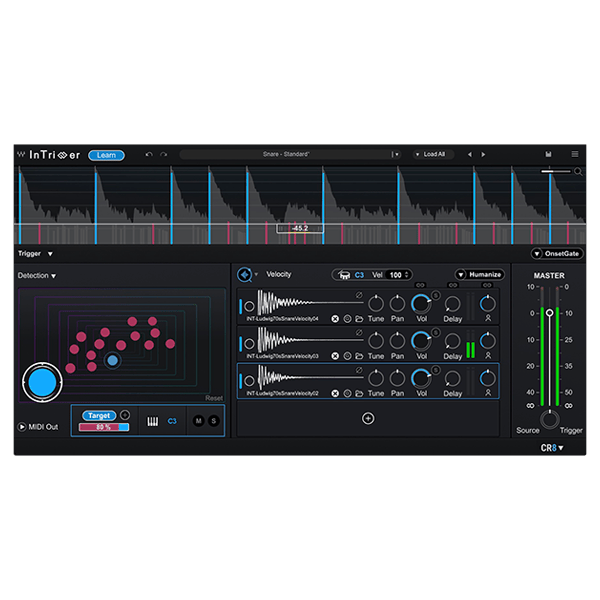Click the small blue center dot in detection map
The image size is (600, 600).
click(112, 360)
